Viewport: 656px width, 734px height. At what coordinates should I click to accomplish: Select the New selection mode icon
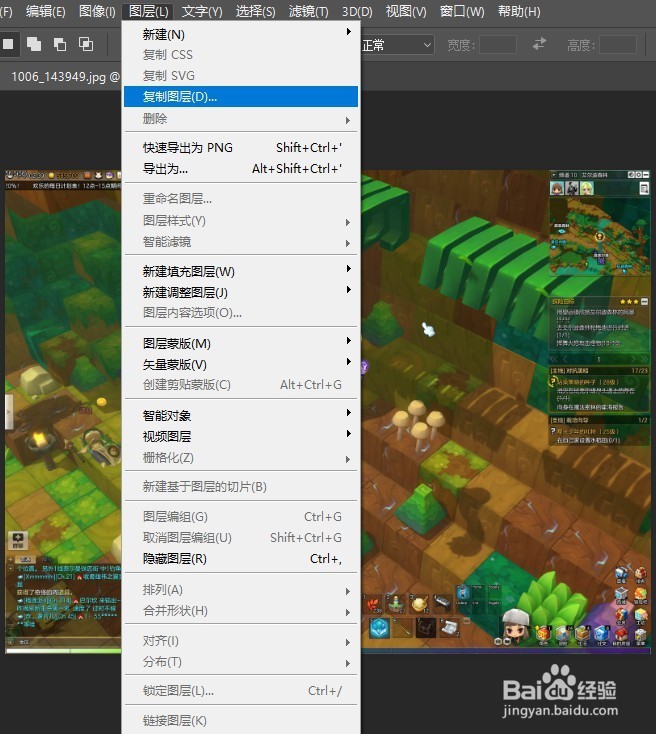tap(8, 44)
